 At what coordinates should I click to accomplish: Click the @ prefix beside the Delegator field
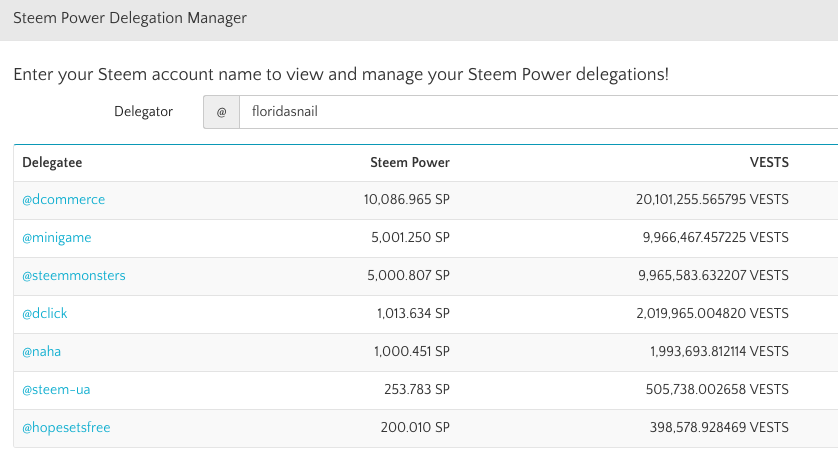[x=221, y=112]
